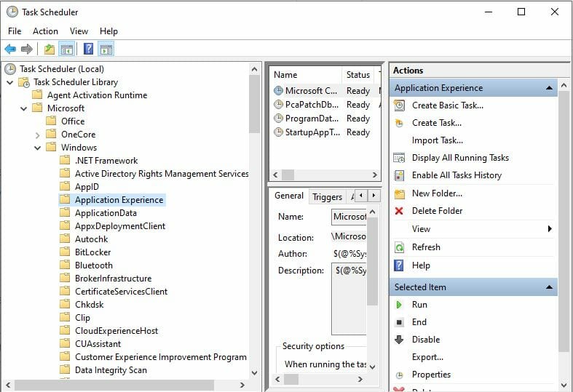Image resolution: width=573 pixels, height=392 pixels.
Task: Switch to the General tab
Action: pos(289,196)
